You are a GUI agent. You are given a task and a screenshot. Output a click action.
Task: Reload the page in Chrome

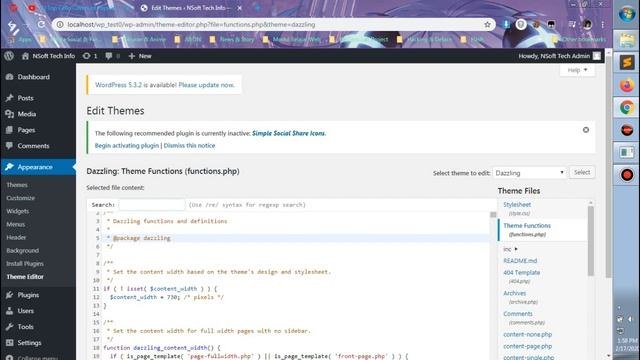pos(42,24)
